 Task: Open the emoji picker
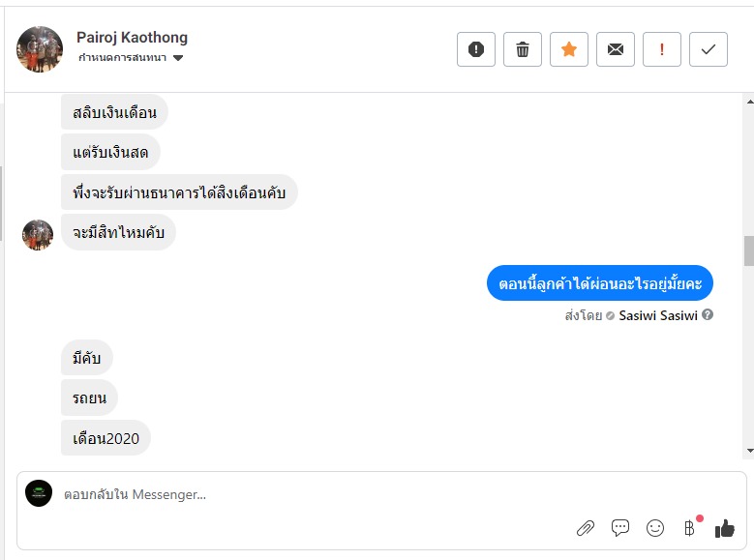coord(655,528)
